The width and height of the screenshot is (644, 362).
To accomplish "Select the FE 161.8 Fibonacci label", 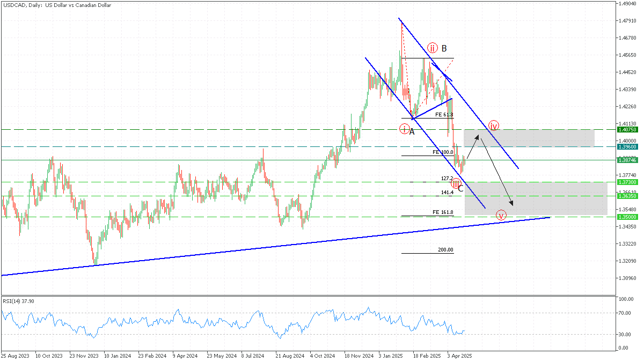I will click(x=443, y=212).
